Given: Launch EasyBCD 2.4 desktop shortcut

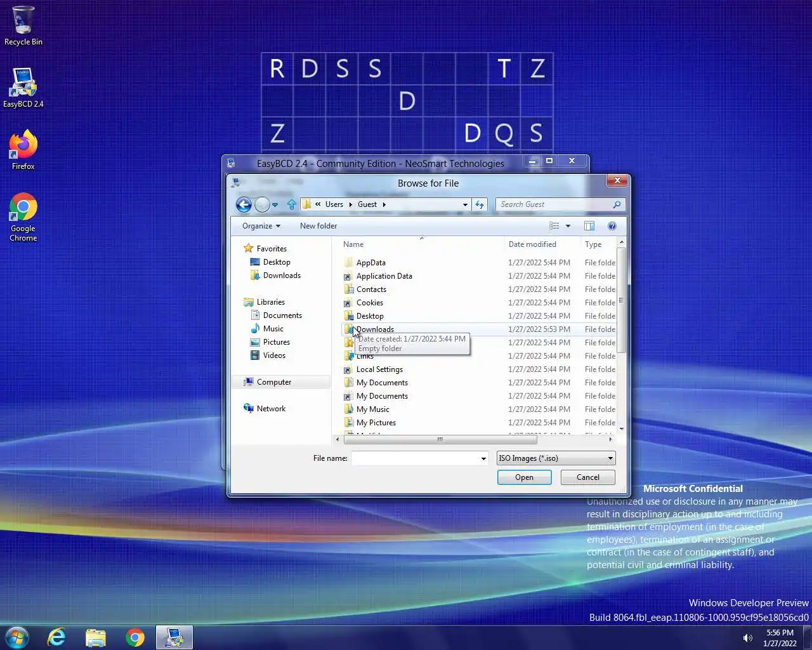Looking at the screenshot, I should (x=23, y=88).
